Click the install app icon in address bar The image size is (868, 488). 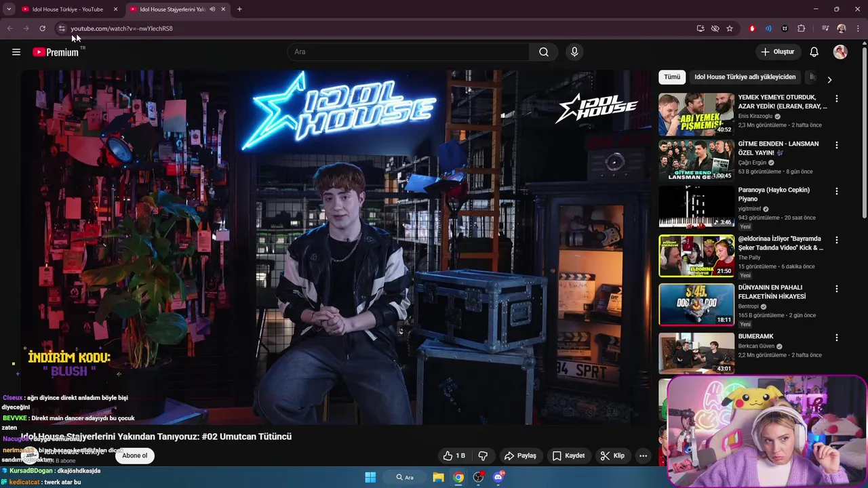tap(701, 28)
